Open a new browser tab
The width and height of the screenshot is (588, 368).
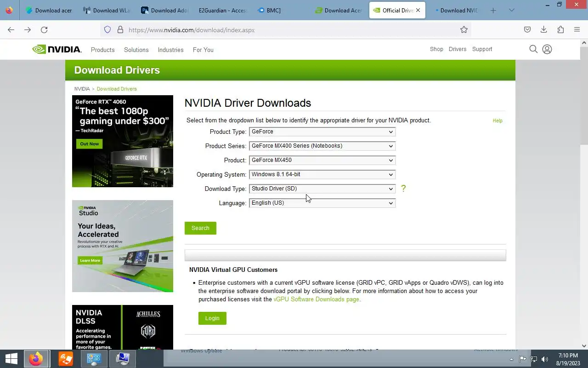[x=493, y=10]
